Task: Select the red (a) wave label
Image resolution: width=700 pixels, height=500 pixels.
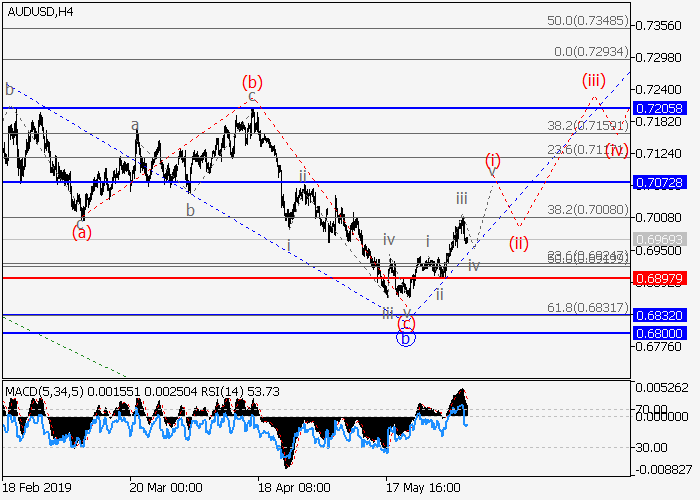Action: [x=81, y=232]
